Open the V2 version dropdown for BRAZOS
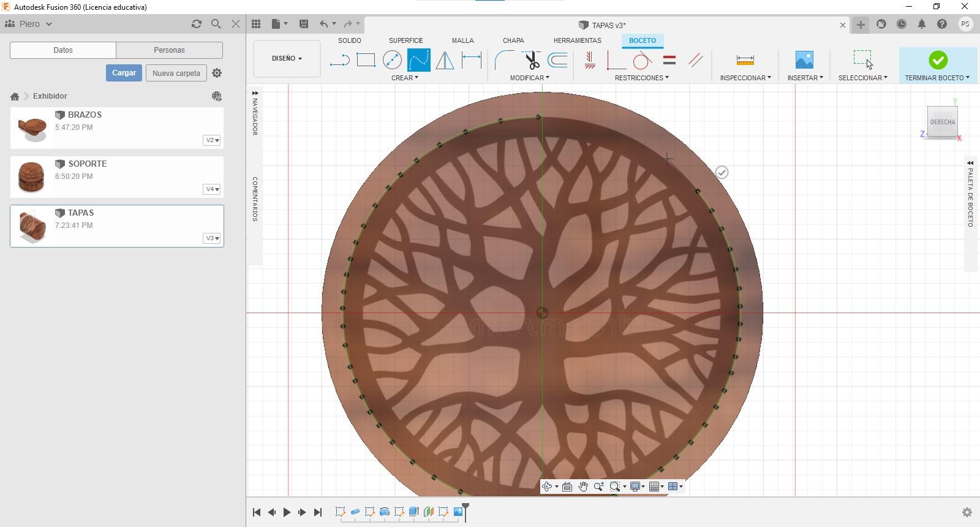The image size is (980, 527). pos(212,140)
